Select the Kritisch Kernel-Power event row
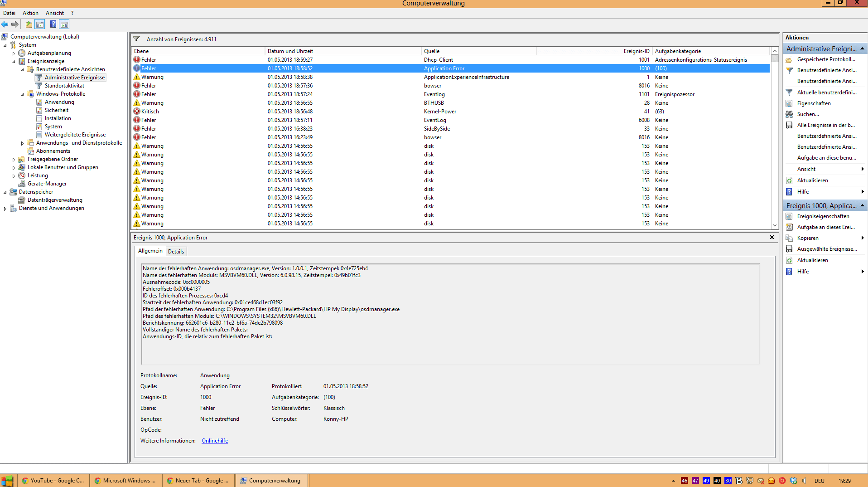 pos(451,112)
